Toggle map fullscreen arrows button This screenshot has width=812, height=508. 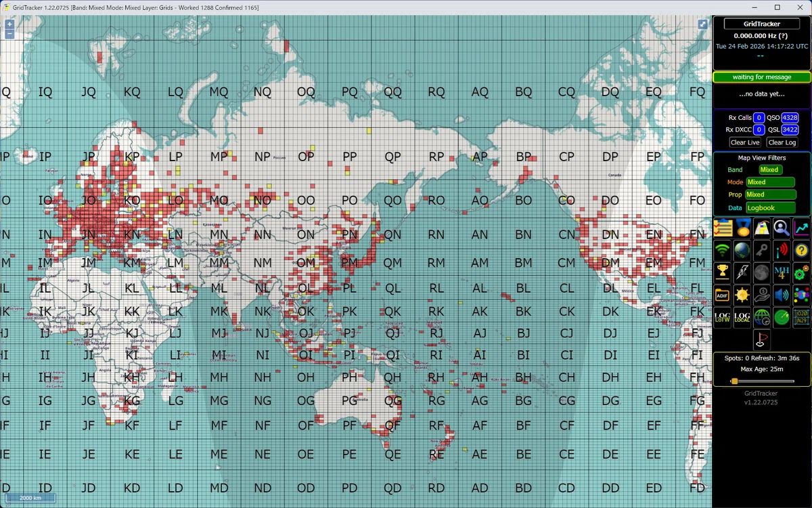click(x=702, y=24)
